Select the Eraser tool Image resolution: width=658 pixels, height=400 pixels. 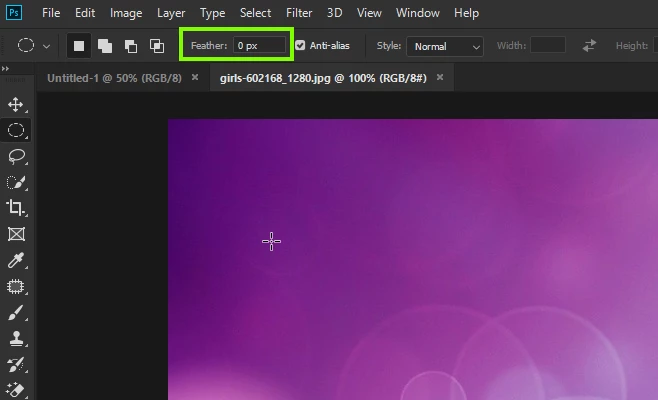16,390
